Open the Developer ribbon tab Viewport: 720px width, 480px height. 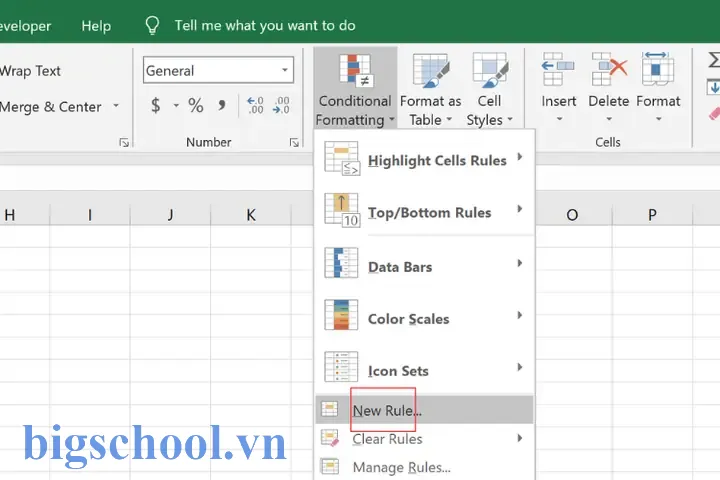click(x=25, y=26)
